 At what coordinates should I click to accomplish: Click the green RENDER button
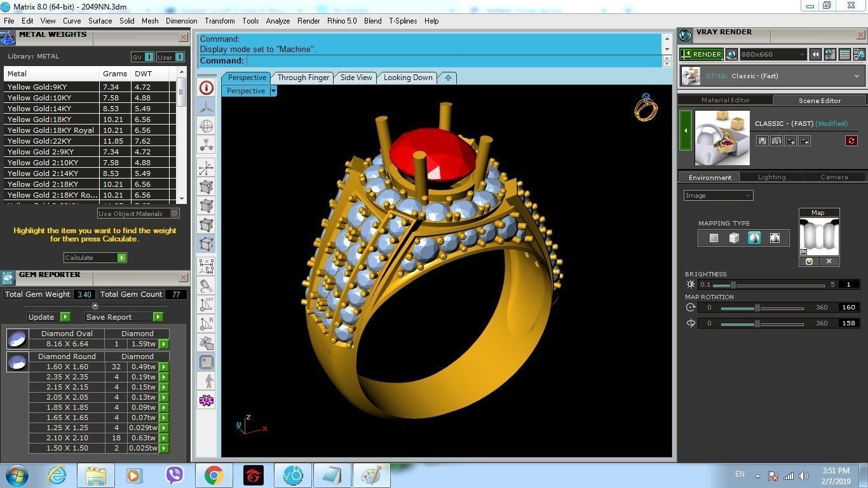(x=702, y=55)
